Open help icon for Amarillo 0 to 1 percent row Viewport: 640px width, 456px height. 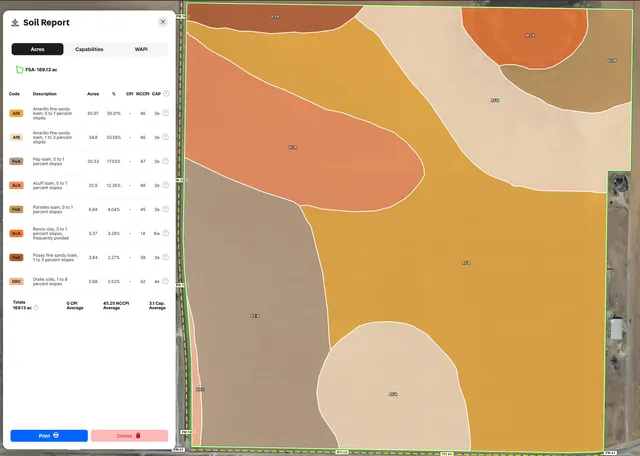(166, 113)
